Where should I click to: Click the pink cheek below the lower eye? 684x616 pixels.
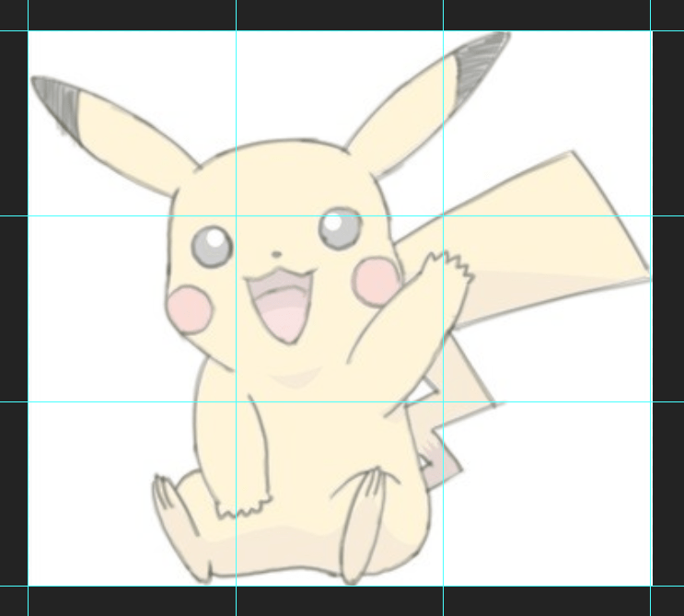point(190,309)
